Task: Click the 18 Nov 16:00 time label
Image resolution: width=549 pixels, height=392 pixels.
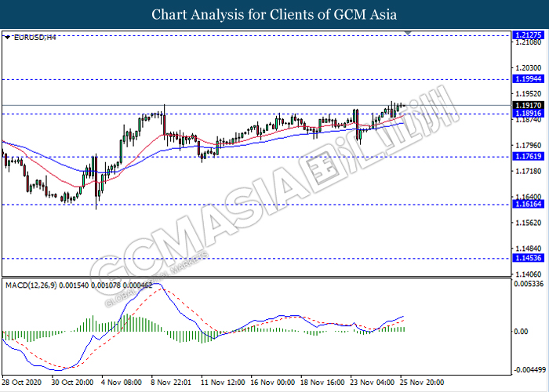Action: [x=322, y=383]
